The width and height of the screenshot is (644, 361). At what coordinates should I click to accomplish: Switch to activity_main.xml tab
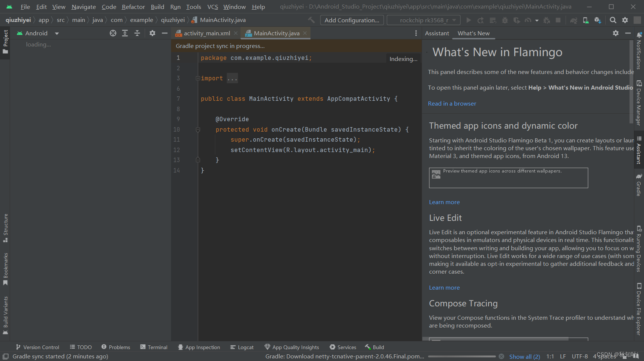(207, 33)
